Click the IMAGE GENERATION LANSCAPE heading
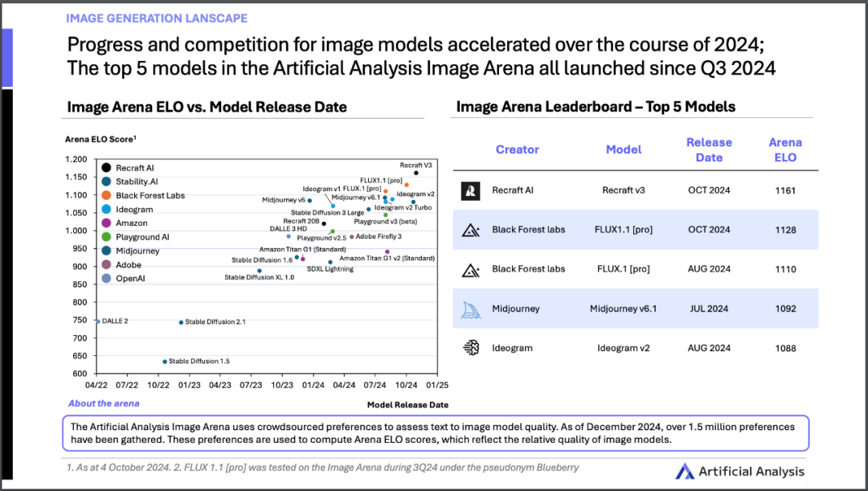This screenshot has width=868, height=491. pos(157,18)
